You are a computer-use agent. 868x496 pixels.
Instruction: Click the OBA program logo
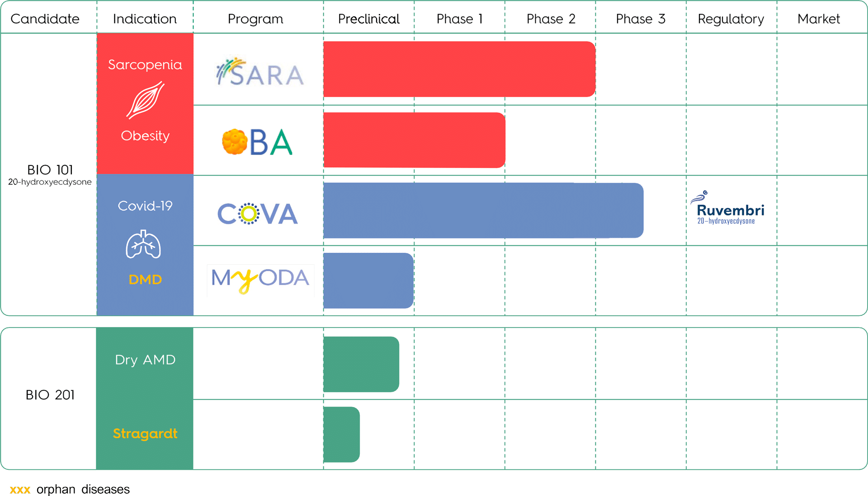pyautogui.click(x=257, y=142)
